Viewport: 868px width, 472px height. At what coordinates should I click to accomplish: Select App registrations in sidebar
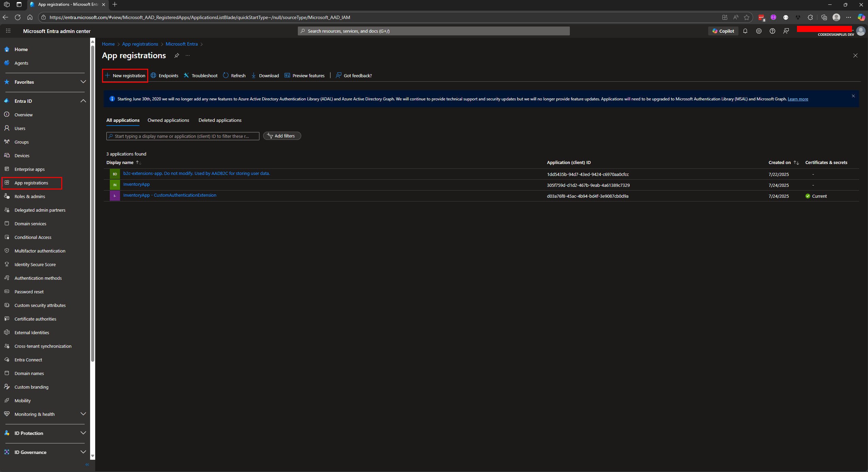pos(31,183)
